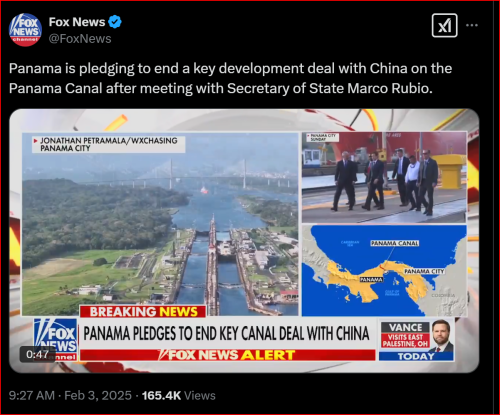Click the FOX NEWS ALERT red bar
This screenshot has height=415, width=500.
click(228, 355)
